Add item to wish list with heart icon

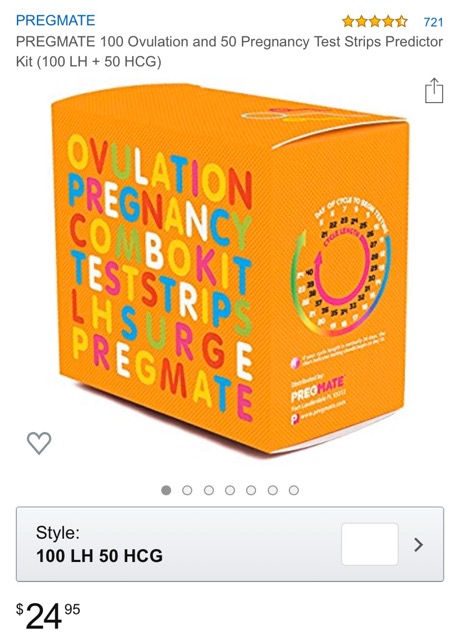point(39,442)
